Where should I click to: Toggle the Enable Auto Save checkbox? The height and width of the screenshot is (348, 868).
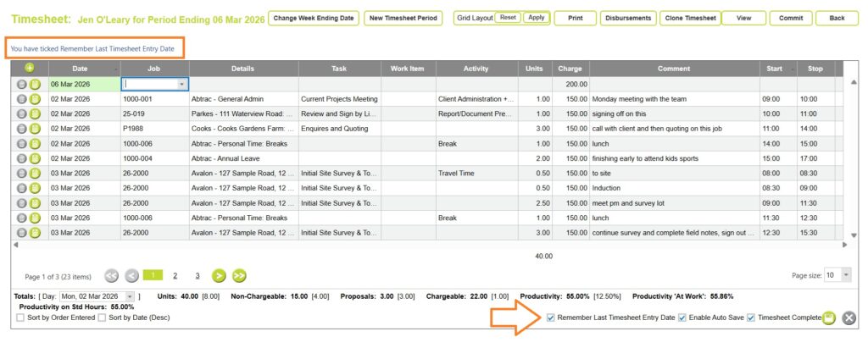pos(682,318)
